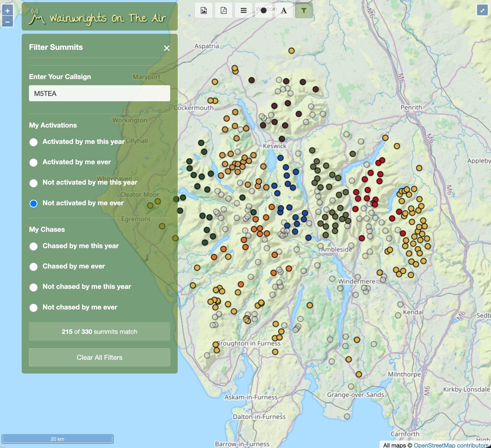The height and width of the screenshot is (448, 491).
Task: Select 'Chased by me this year'
Action: [x=34, y=246]
